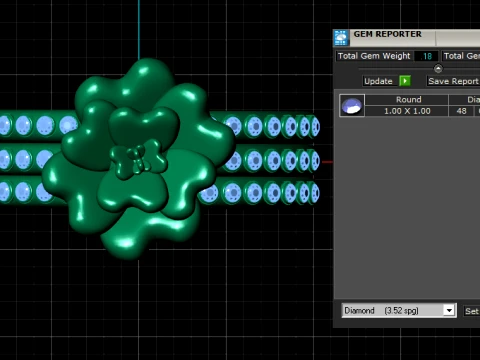The width and height of the screenshot is (480, 360).
Task: Click the slider handle below Total Gem Weight
Action: pyautogui.click(x=438, y=69)
